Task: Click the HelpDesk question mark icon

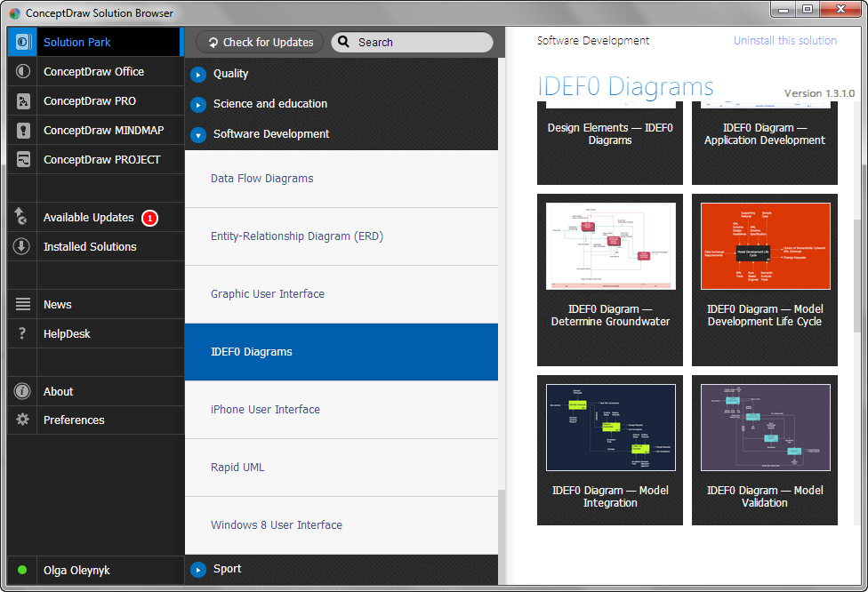Action: coord(22,333)
